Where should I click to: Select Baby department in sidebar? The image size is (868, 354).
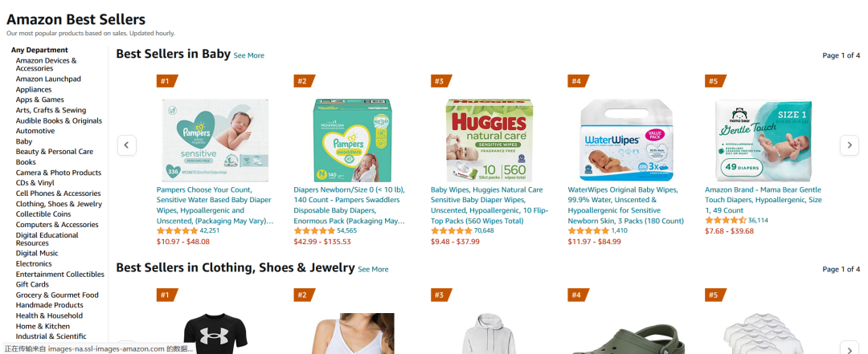coord(24,141)
